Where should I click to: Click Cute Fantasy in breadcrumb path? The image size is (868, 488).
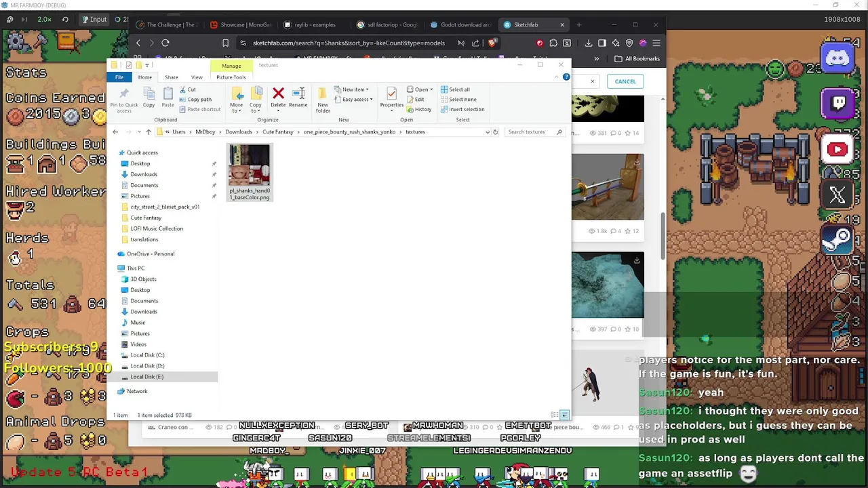click(278, 132)
